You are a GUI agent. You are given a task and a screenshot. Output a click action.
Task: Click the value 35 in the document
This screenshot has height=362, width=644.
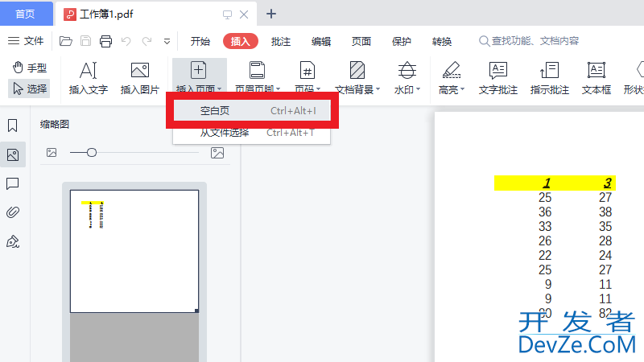(605, 227)
